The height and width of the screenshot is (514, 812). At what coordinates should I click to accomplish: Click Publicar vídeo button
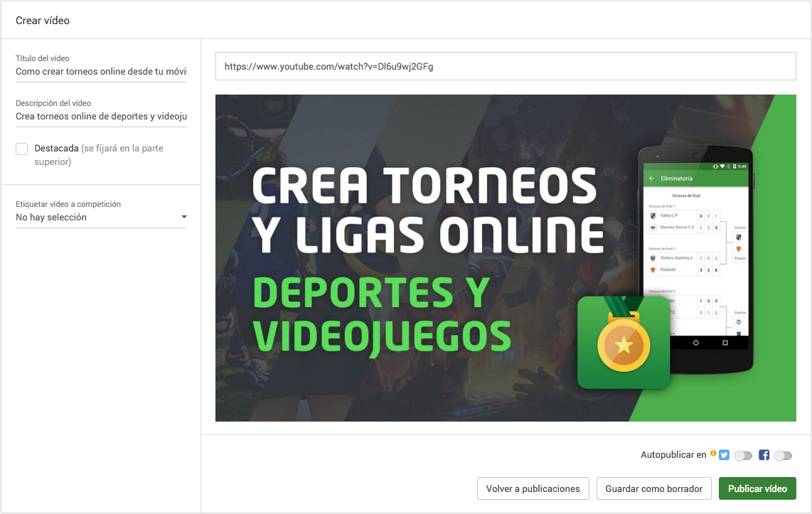pyautogui.click(x=757, y=488)
